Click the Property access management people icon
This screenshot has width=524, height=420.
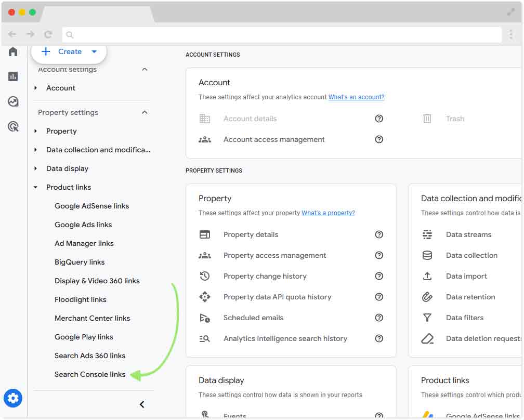click(204, 255)
